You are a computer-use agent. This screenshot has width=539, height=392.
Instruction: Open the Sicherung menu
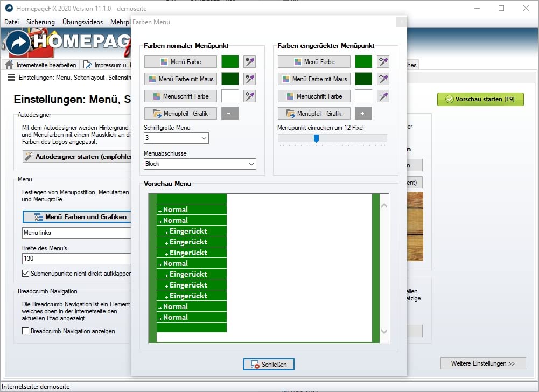click(x=40, y=22)
